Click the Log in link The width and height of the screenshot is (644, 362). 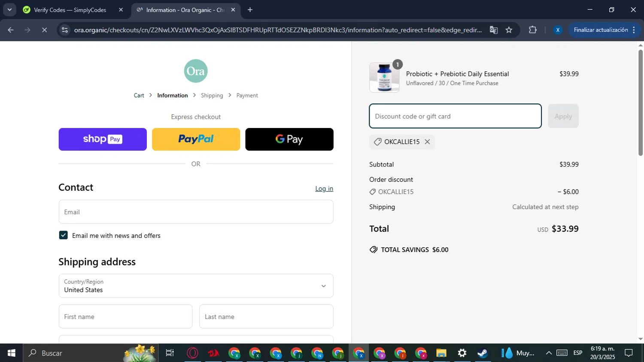(324, 189)
